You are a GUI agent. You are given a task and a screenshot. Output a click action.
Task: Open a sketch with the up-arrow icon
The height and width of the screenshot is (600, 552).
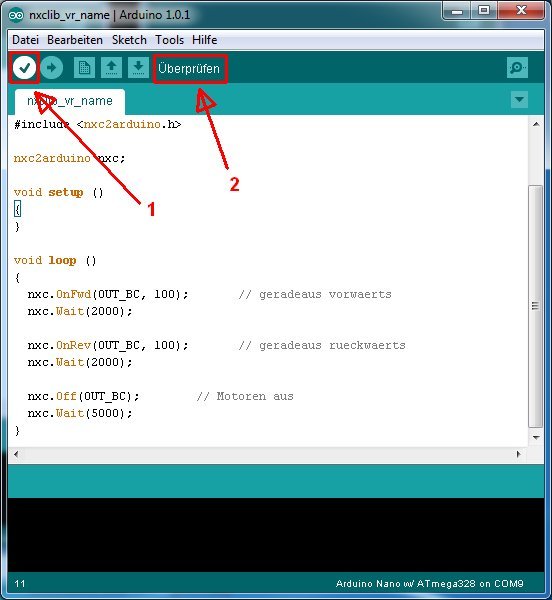pos(111,68)
